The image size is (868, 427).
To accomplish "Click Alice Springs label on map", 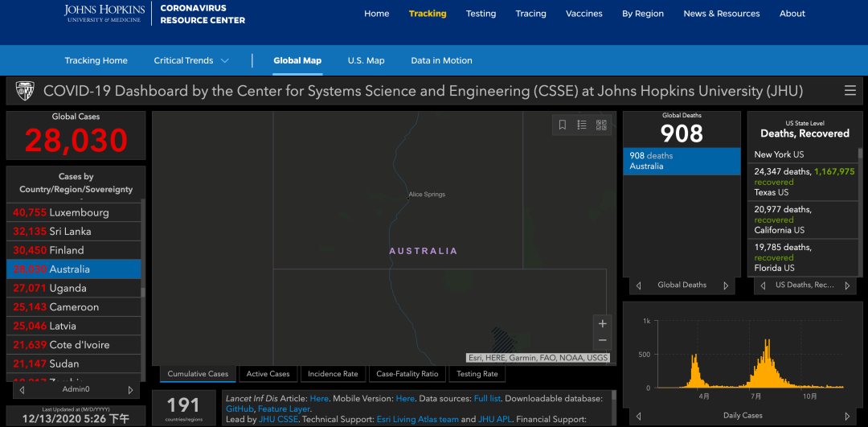I will tap(427, 195).
